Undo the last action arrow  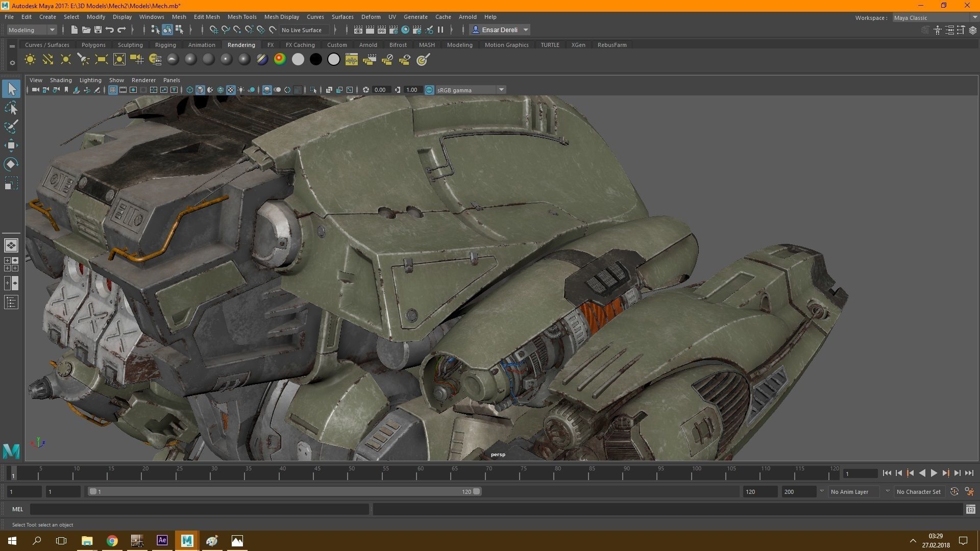pos(110,30)
